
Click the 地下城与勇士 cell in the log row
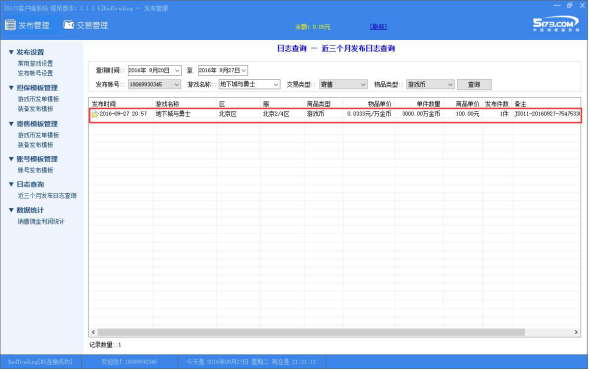173,114
